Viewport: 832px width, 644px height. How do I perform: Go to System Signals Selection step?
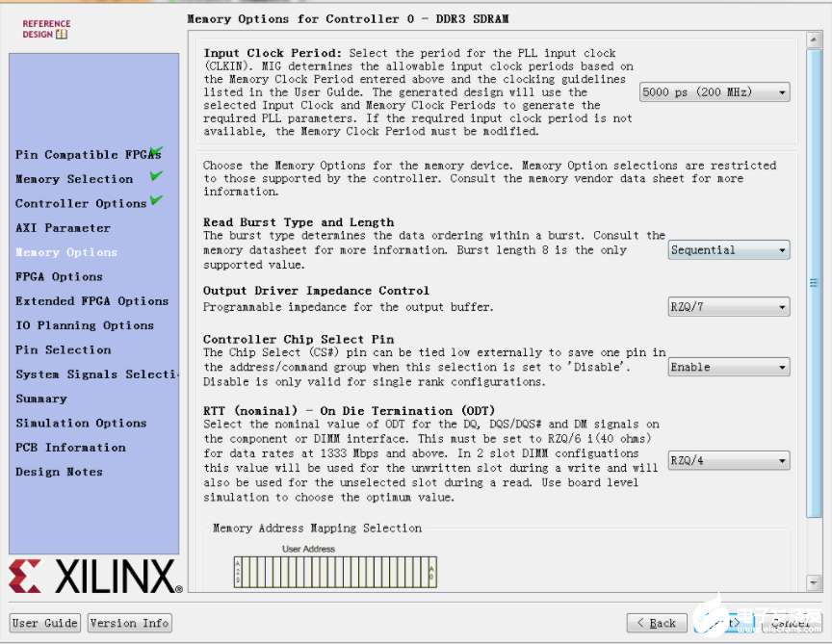[96, 374]
